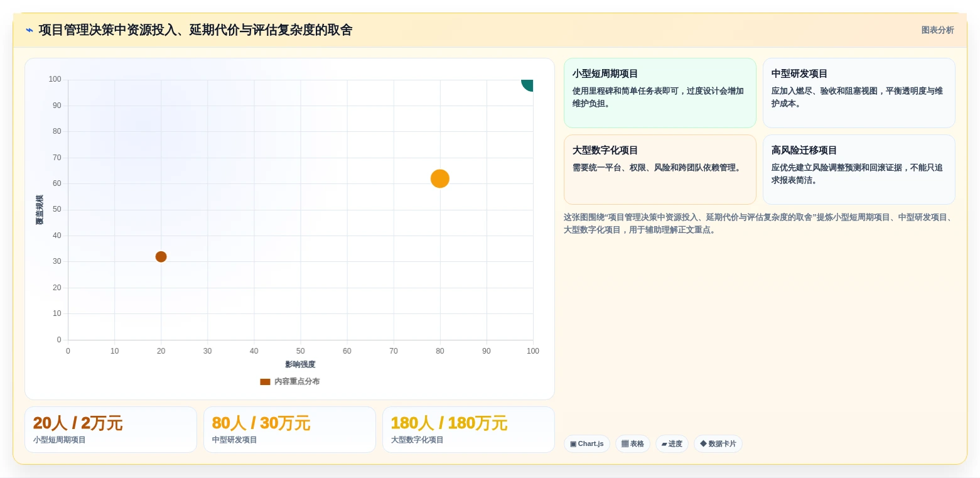
Task: Click the text 需要统一平台、权限、风险和跨团队依赖管理
Action: click(x=655, y=168)
